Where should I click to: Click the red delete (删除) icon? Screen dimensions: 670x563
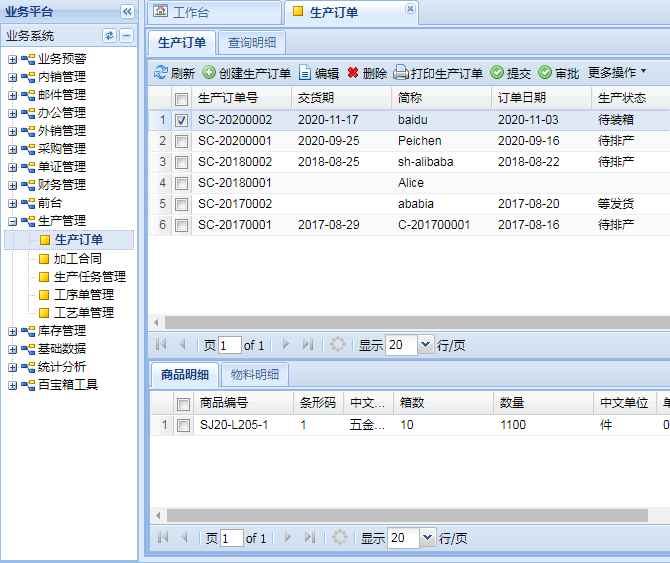(x=353, y=73)
